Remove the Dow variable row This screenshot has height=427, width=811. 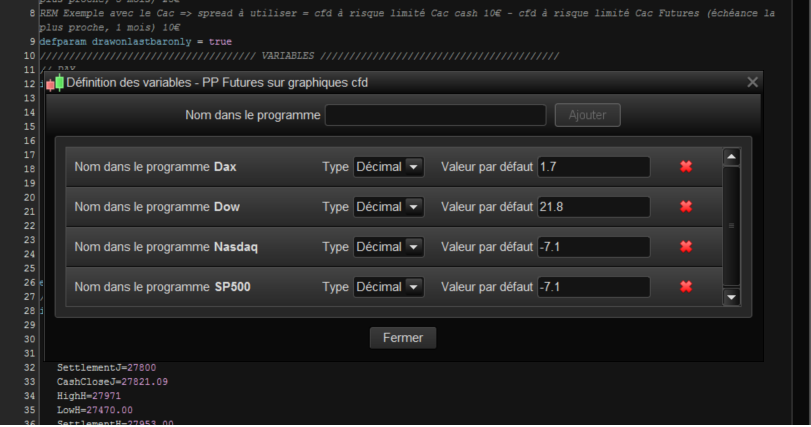click(x=686, y=207)
